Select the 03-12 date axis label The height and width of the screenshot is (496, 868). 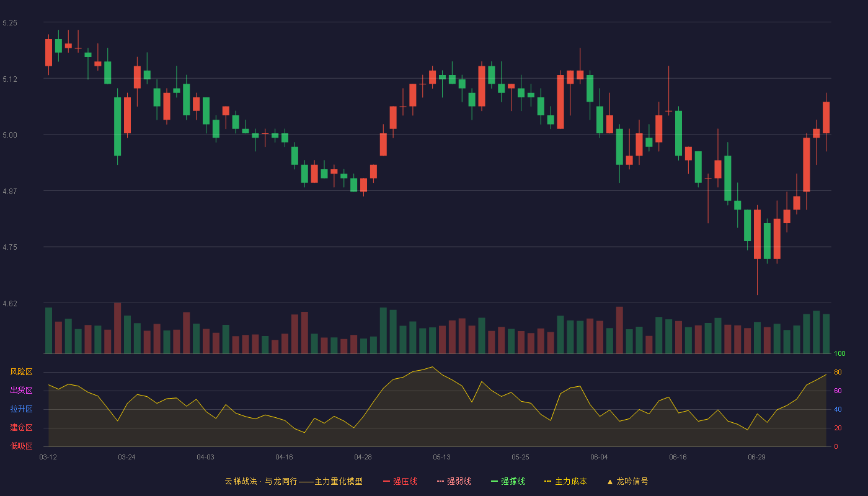point(48,457)
